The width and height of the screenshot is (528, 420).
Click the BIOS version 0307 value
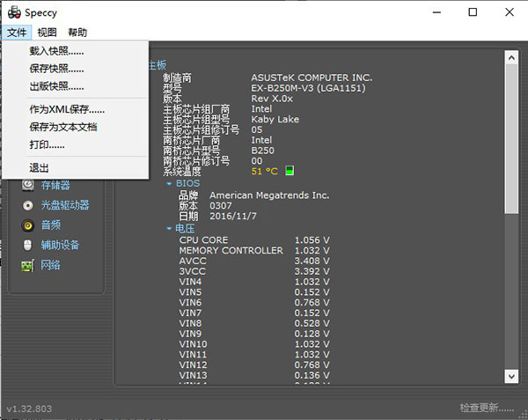[x=221, y=205]
